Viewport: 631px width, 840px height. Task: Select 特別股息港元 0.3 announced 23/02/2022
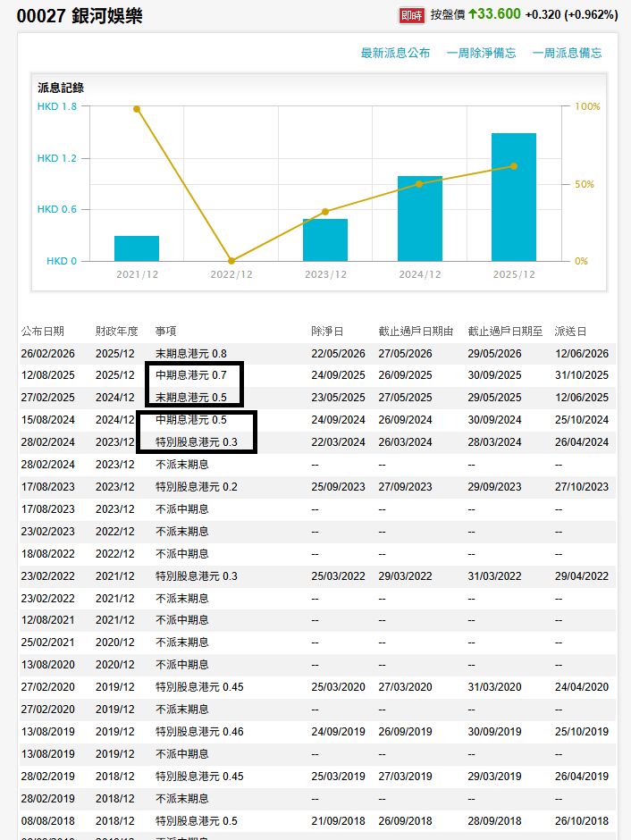tap(197, 576)
